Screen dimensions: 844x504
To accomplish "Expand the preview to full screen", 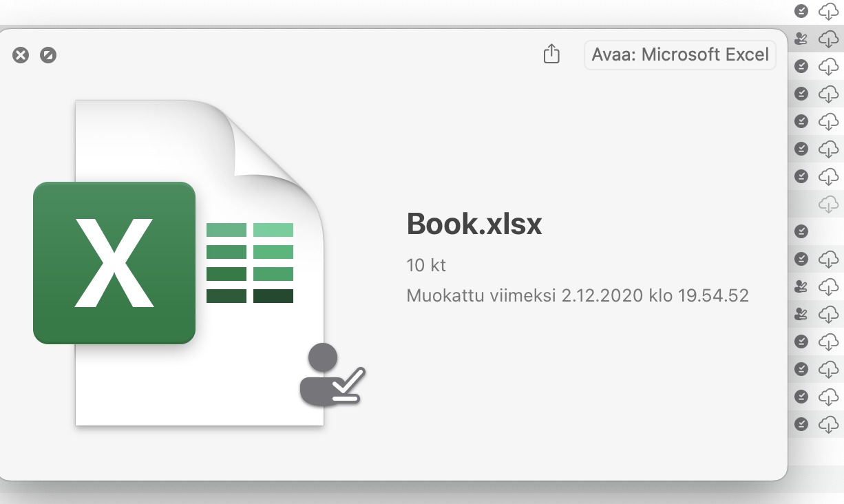I will (x=48, y=55).
